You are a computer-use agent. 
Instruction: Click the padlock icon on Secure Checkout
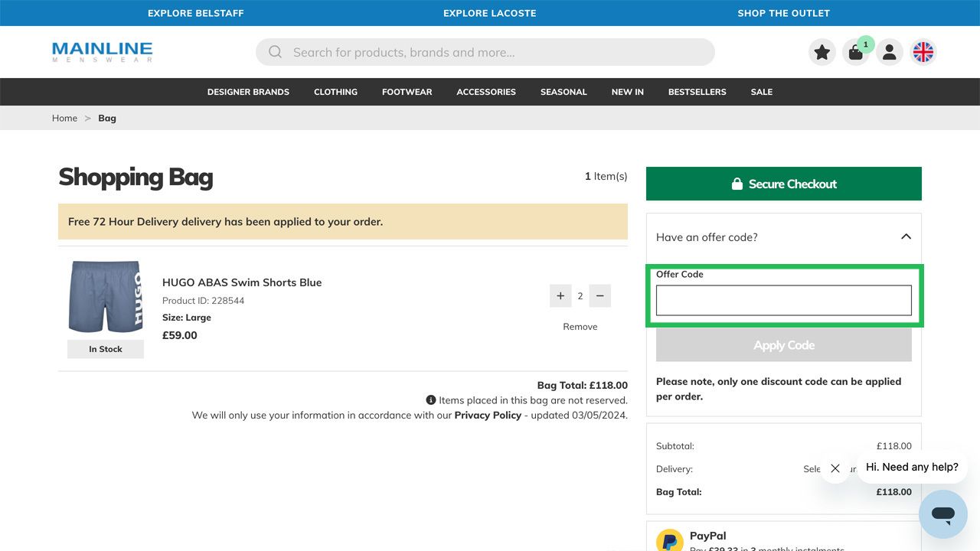click(737, 184)
